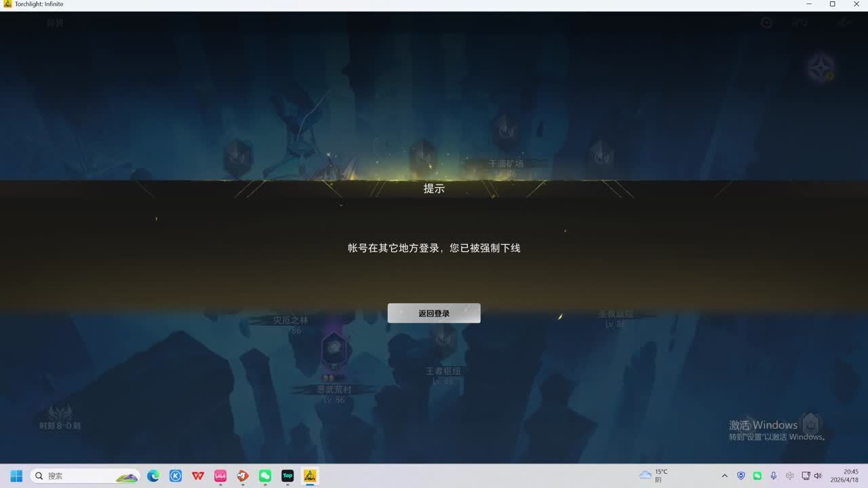Open the WeChat tray icon
The image size is (868, 488).
coord(757,476)
